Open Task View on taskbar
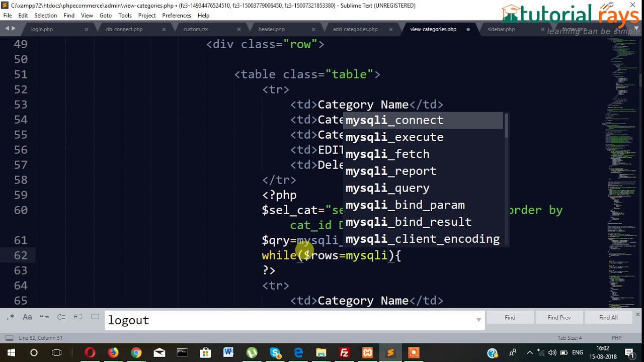This screenshot has height=362, width=644. (56, 352)
